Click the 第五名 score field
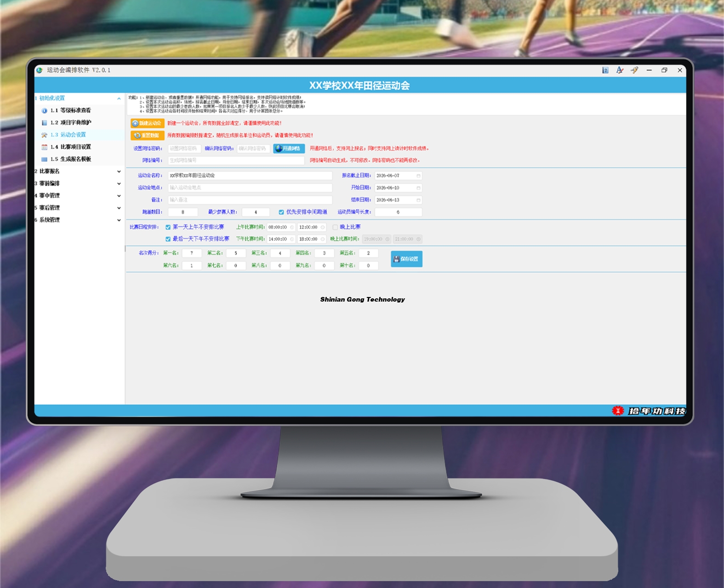 tap(368, 253)
